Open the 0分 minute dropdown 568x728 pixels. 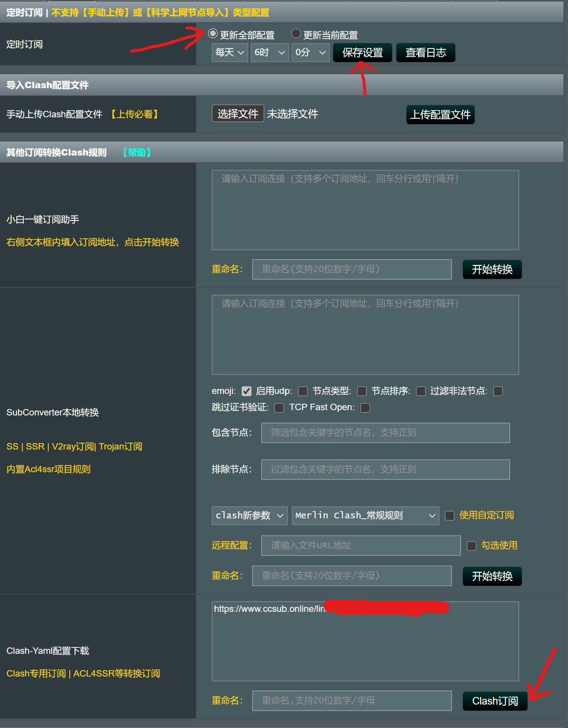pyautogui.click(x=310, y=52)
